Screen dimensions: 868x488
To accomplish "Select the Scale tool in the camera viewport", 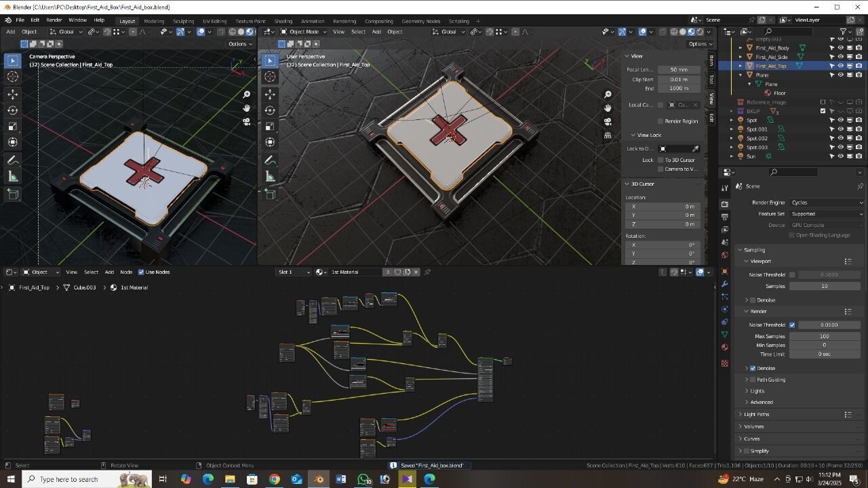I will [13, 126].
